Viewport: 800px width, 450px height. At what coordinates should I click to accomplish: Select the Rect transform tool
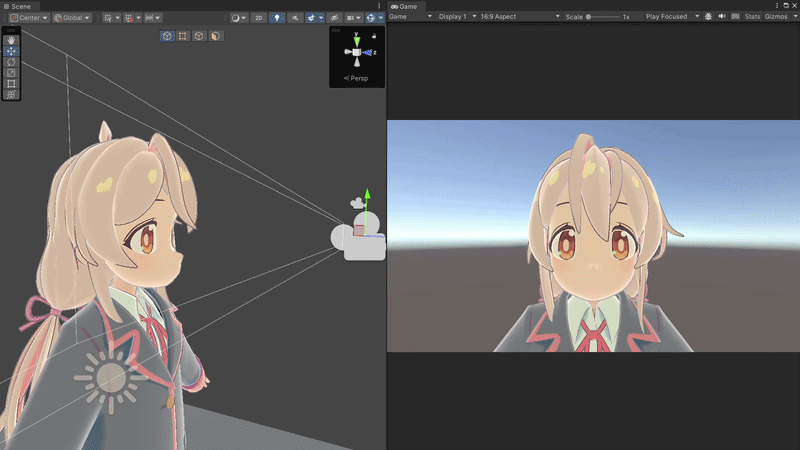pyautogui.click(x=11, y=84)
